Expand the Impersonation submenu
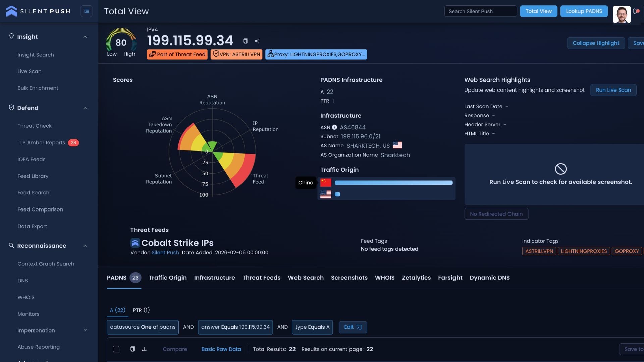The width and height of the screenshot is (644, 362). tap(85, 330)
